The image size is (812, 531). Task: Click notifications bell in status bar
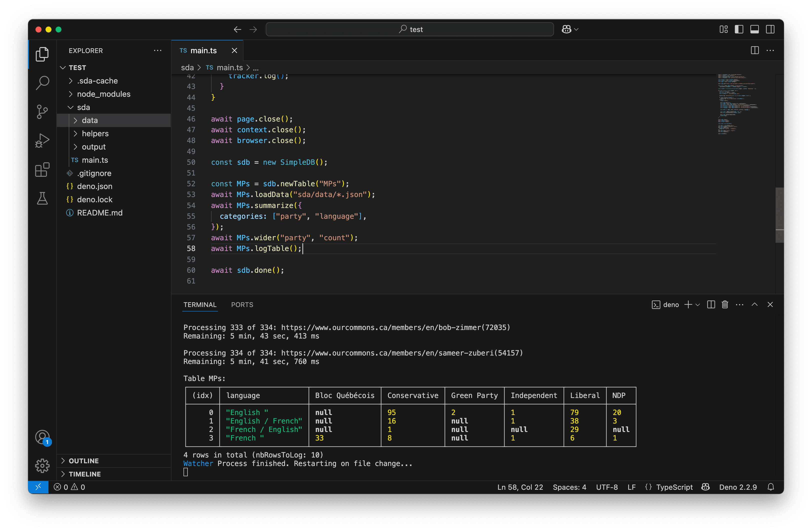771,487
